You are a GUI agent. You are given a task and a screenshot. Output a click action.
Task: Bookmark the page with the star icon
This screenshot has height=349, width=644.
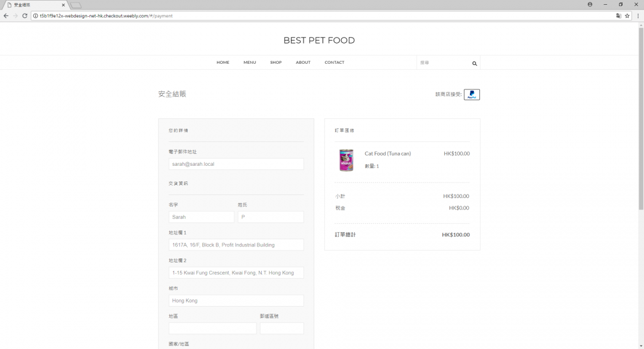tap(627, 16)
